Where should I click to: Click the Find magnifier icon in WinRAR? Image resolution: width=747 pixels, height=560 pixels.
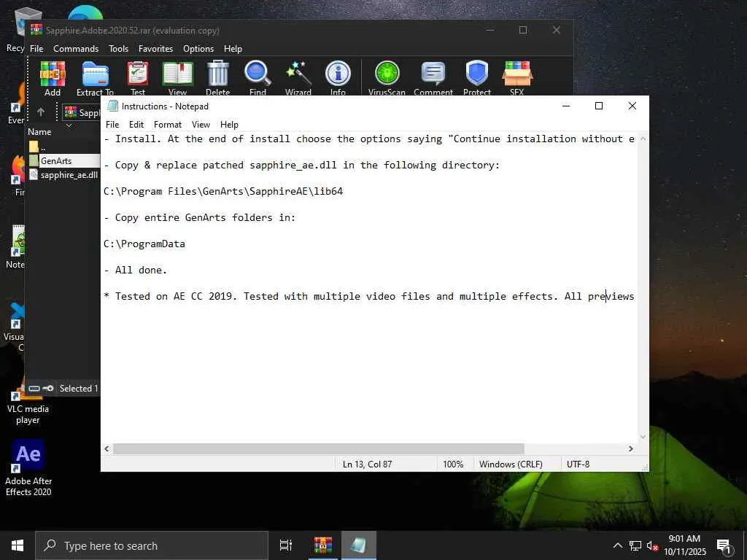point(258,79)
